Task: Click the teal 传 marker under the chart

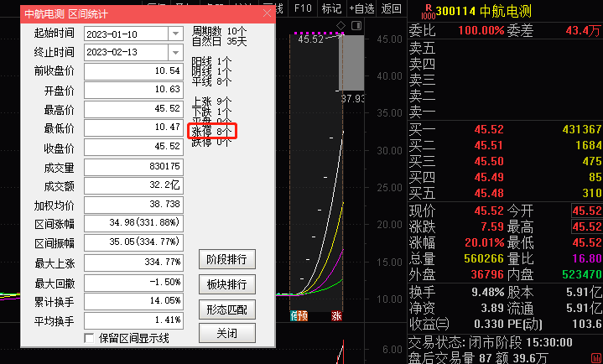Action: (294, 316)
